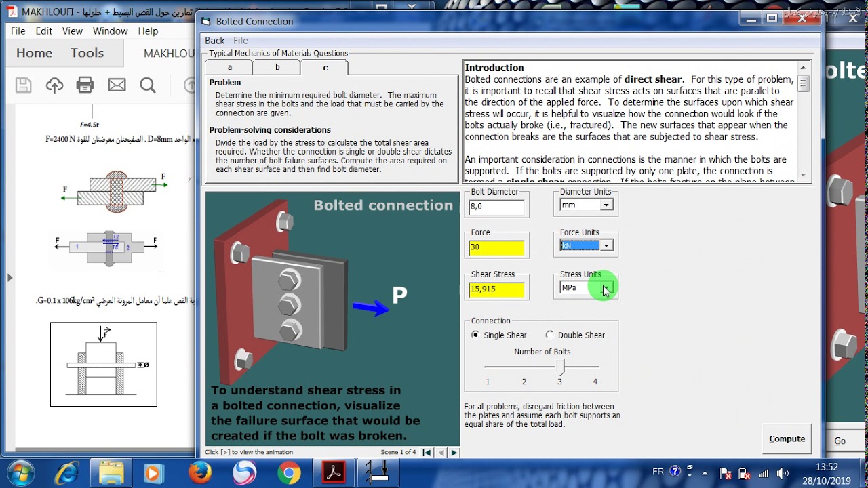Open the Back menu in Bolted Connection
Viewport: 868px width, 488px height.
click(215, 41)
